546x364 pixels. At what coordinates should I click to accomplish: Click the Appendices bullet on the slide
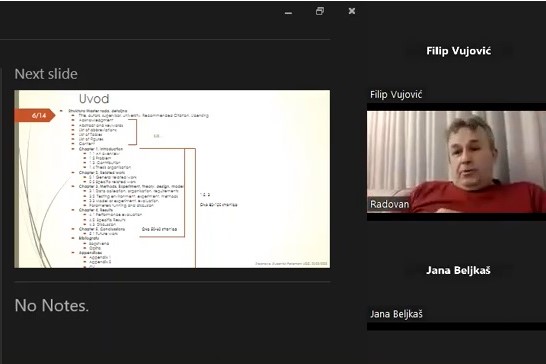(90, 253)
